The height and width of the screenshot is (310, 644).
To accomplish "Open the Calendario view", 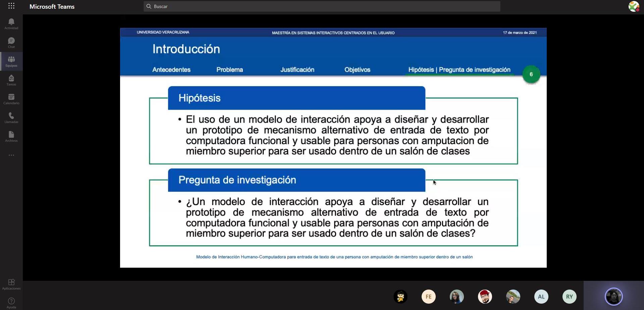I will pyautogui.click(x=11, y=99).
